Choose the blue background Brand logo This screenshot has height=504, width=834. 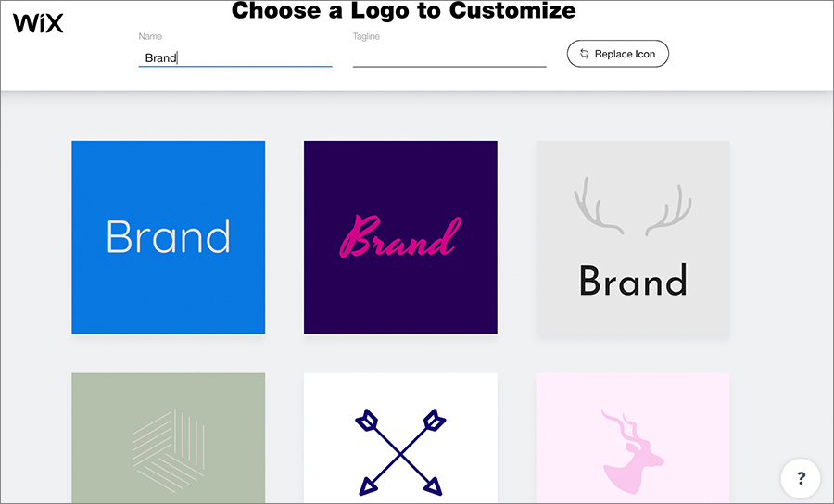(x=169, y=238)
